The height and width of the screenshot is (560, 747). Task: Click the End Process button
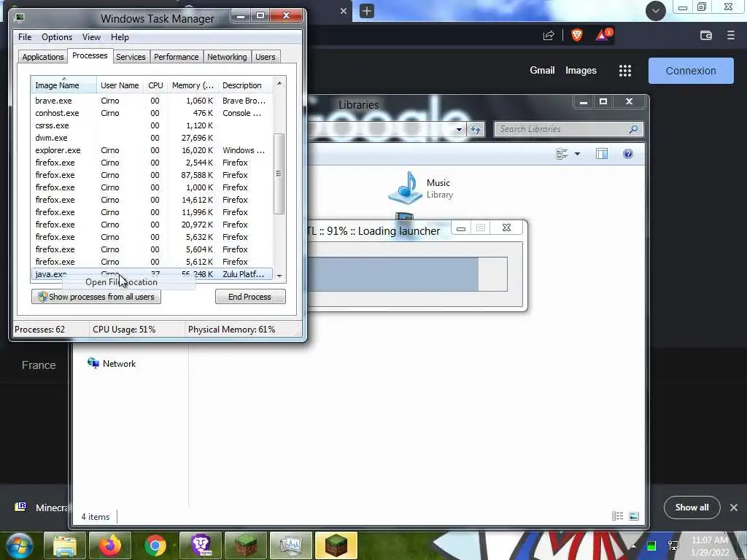[x=250, y=297]
